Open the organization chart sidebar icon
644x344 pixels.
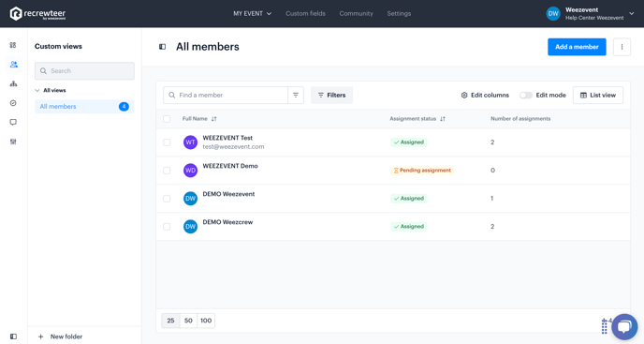[13, 83]
